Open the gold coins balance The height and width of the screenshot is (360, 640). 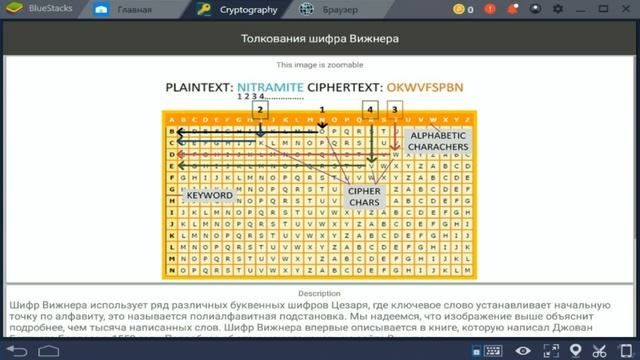pos(463,9)
